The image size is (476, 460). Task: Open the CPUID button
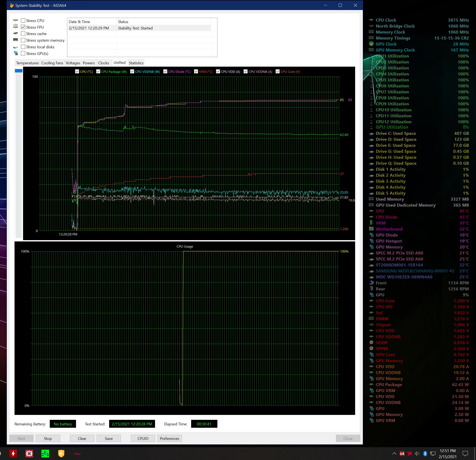[143, 438]
